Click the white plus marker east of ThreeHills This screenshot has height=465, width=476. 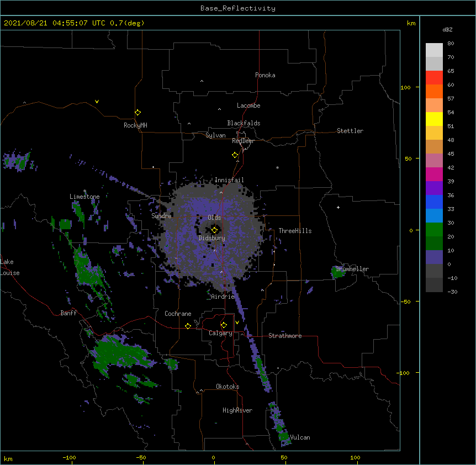338,207
